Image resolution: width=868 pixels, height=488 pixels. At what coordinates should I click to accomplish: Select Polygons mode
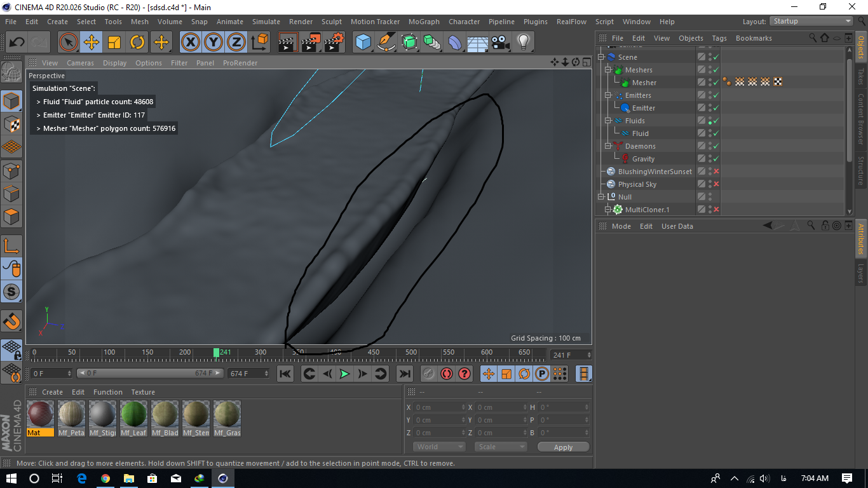pyautogui.click(x=11, y=216)
